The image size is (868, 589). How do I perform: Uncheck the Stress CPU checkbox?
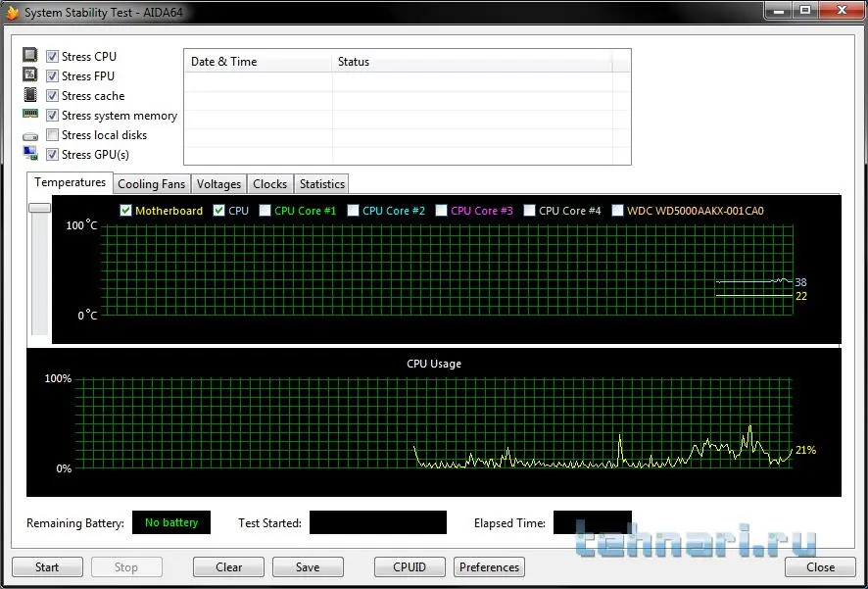click(52, 57)
